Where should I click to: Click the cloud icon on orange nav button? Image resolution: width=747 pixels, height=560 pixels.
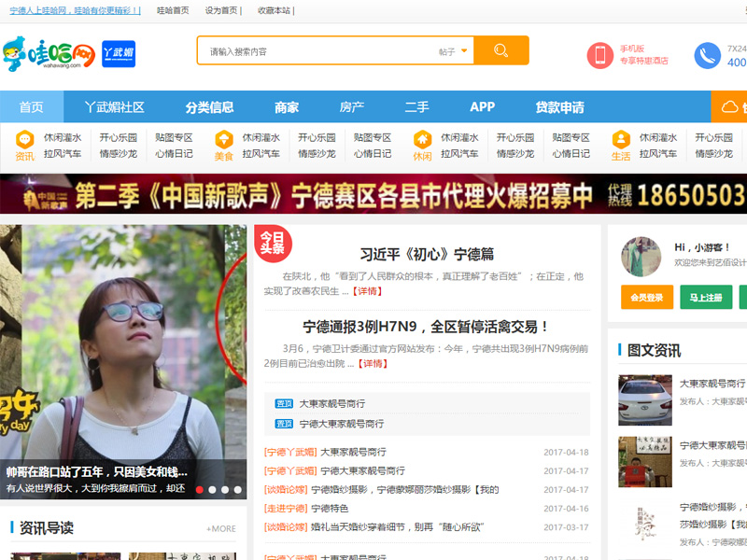(729, 106)
